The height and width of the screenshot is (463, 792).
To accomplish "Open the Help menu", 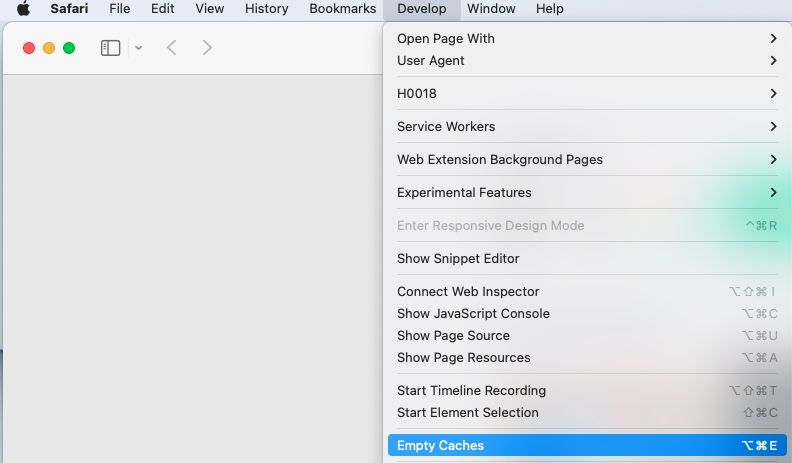I will pos(550,9).
